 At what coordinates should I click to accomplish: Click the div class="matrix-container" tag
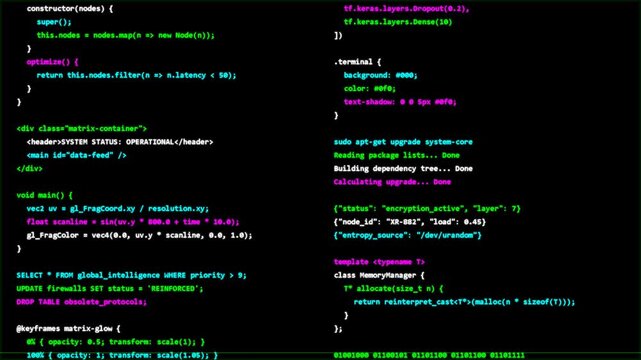coord(81,129)
